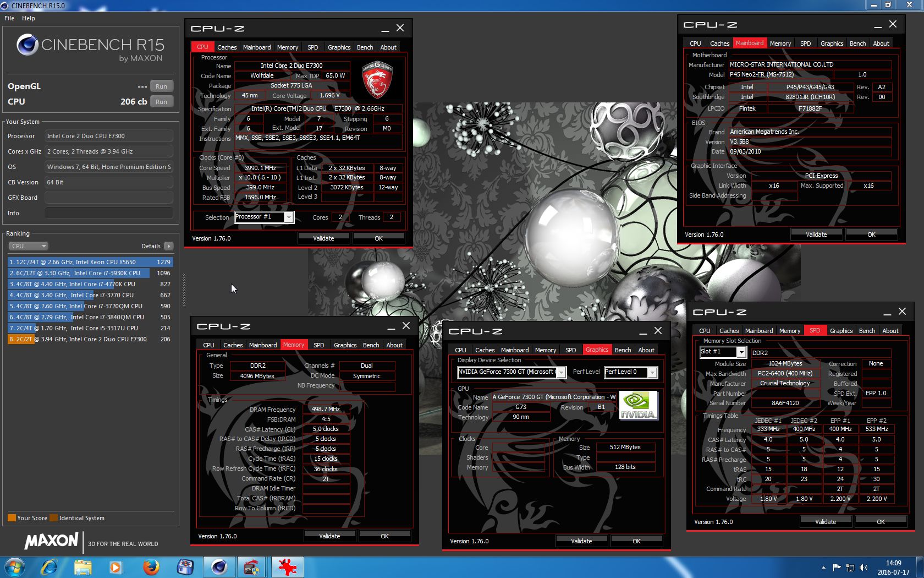The height and width of the screenshot is (578, 924).
Task: Select the i7-4770K ranking row
Action: (x=90, y=284)
